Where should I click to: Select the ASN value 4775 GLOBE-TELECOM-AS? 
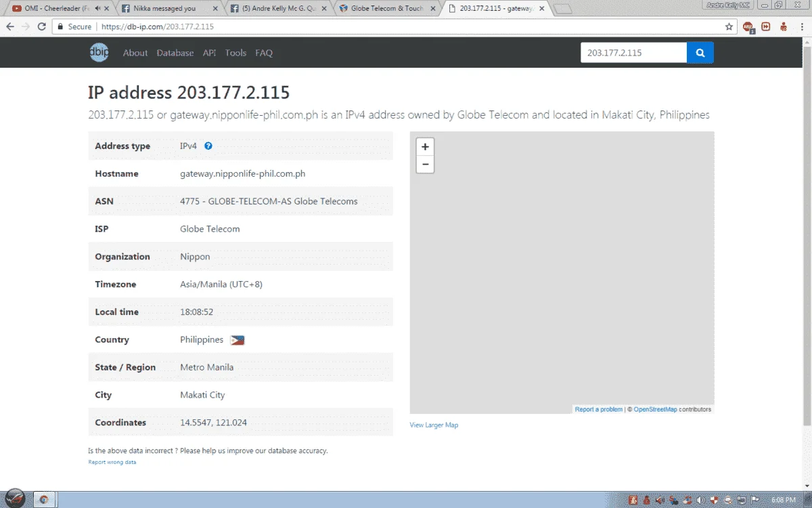(x=269, y=201)
